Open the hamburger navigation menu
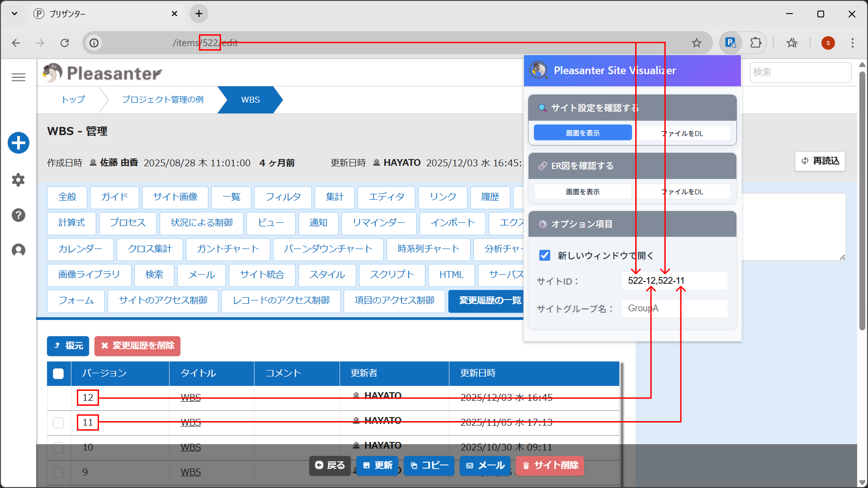868x488 pixels. pos(19,77)
